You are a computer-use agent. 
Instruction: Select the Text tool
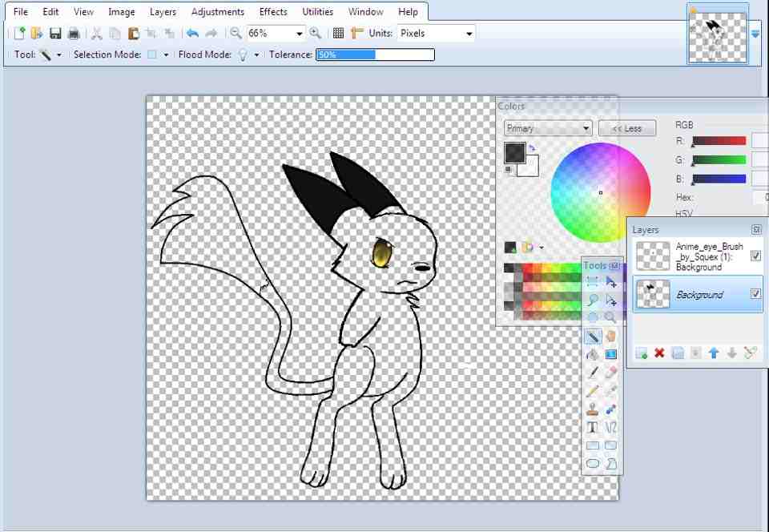593,428
